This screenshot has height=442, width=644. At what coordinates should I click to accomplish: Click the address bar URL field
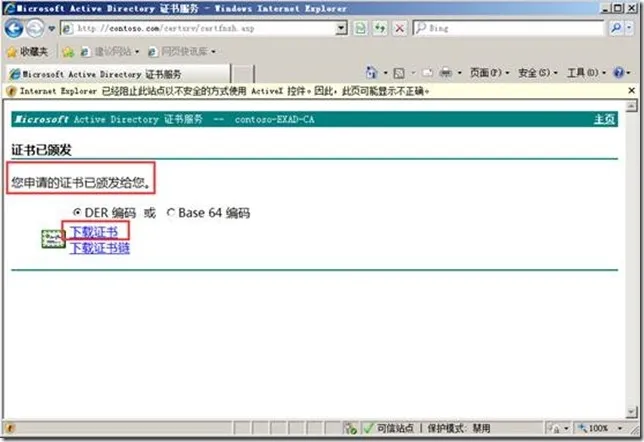199,28
